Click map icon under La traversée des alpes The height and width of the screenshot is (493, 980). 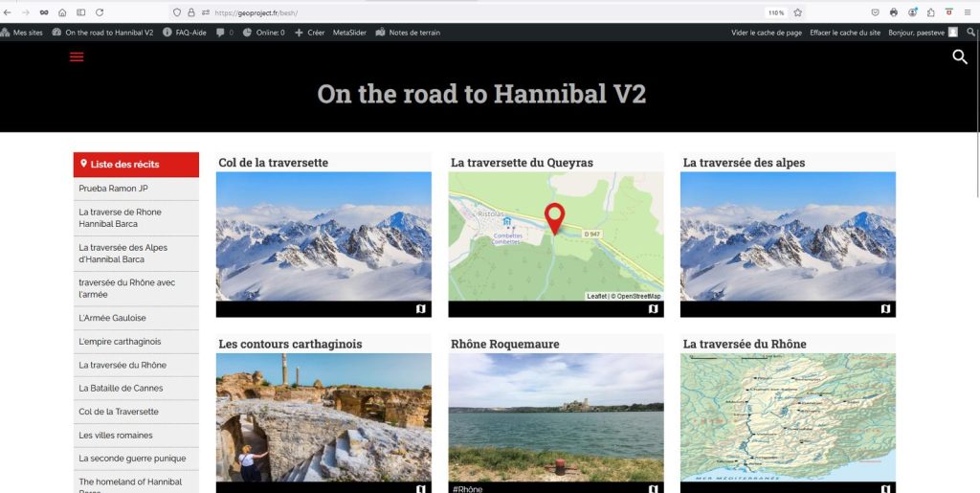pyautogui.click(x=885, y=309)
